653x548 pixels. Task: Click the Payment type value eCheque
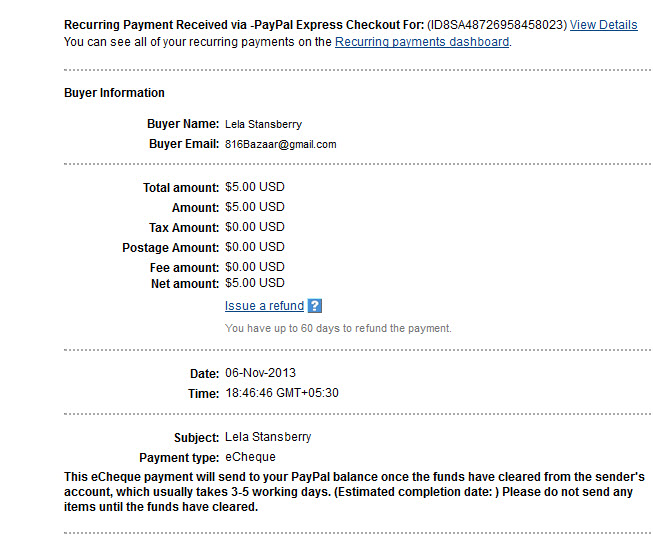250,457
